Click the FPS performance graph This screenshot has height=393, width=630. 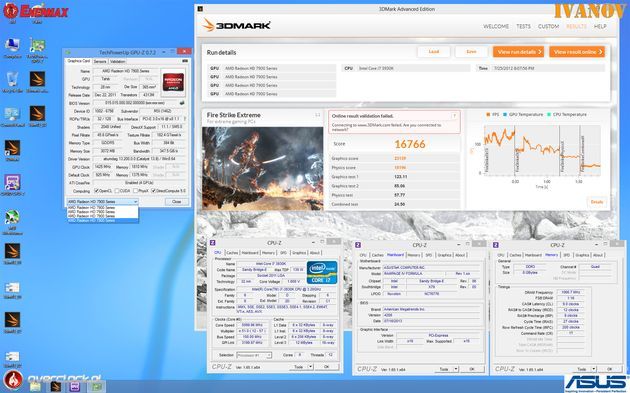click(x=542, y=149)
